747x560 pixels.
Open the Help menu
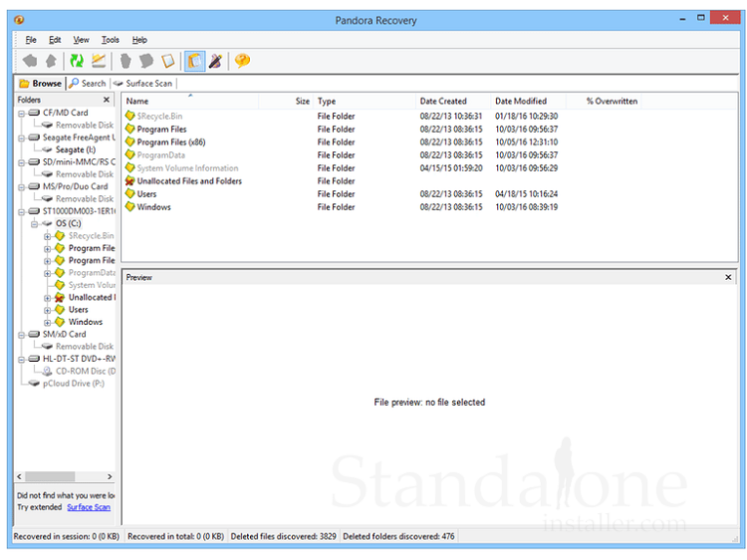[139, 40]
